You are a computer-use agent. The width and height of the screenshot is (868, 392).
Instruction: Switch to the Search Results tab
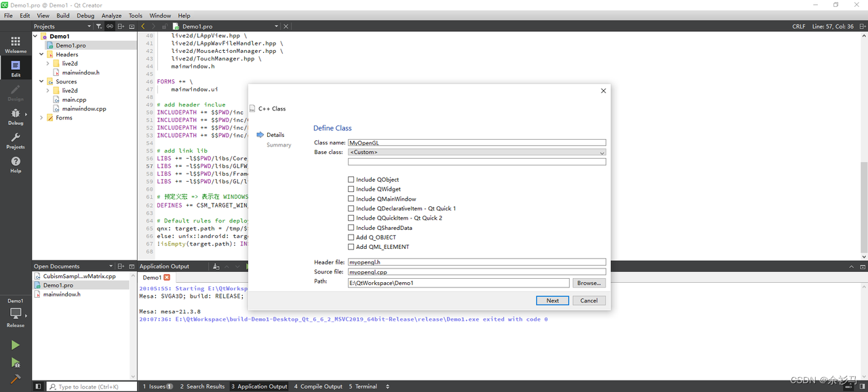pyautogui.click(x=202, y=387)
